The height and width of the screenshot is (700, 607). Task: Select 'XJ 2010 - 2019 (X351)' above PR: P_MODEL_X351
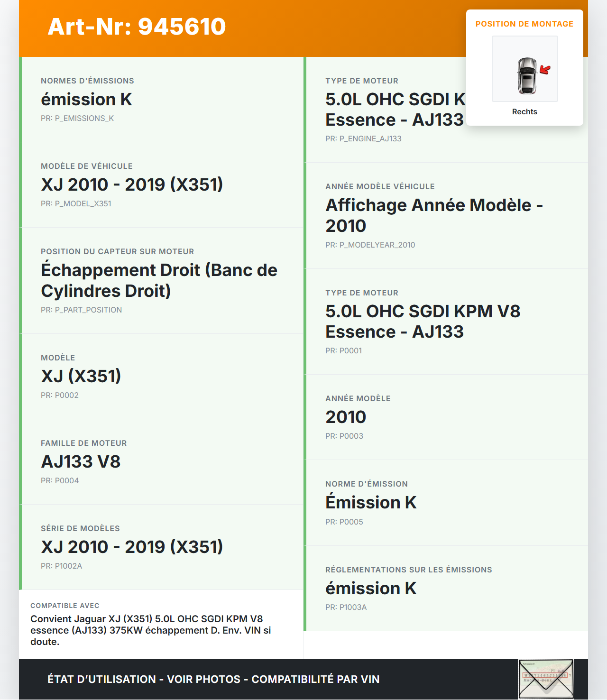(132, 184)
